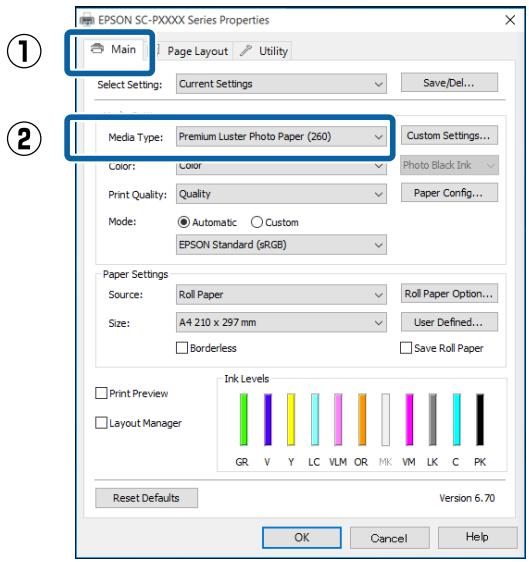Click the Media Type: label
Viewport: 529px width, 562px height.
[x=135, y=137]
